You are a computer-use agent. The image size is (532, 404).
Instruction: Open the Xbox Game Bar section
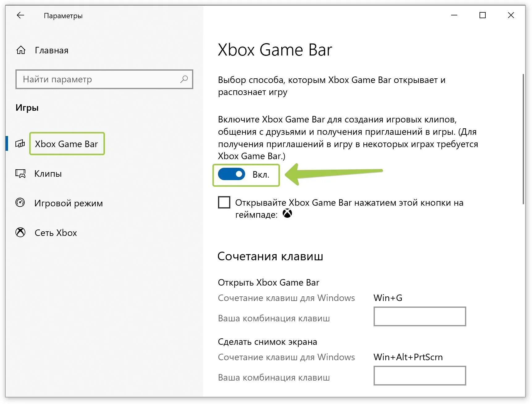click(66, 144)
